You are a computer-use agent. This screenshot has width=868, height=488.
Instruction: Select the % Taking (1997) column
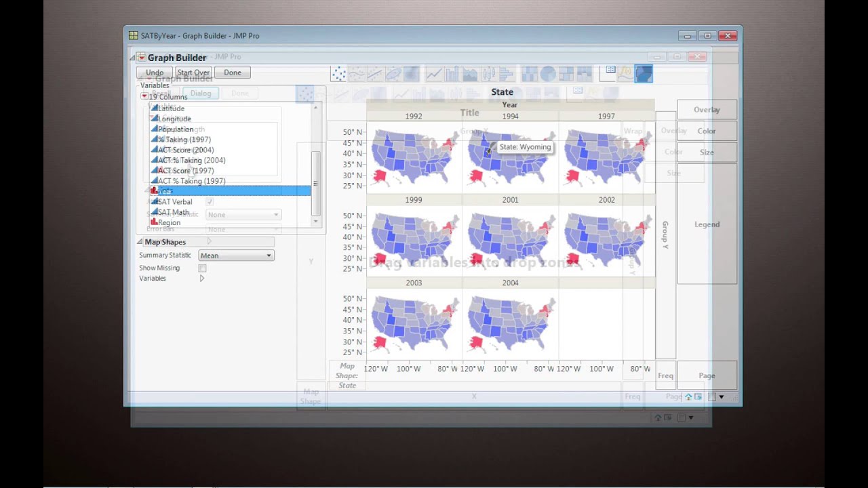pos(230,140)
